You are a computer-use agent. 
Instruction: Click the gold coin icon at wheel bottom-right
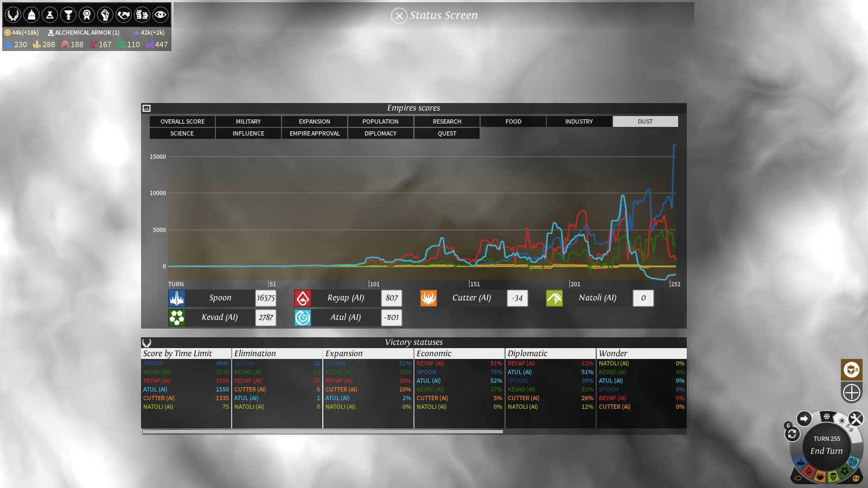pyautogui.click(x=856, y=478)
